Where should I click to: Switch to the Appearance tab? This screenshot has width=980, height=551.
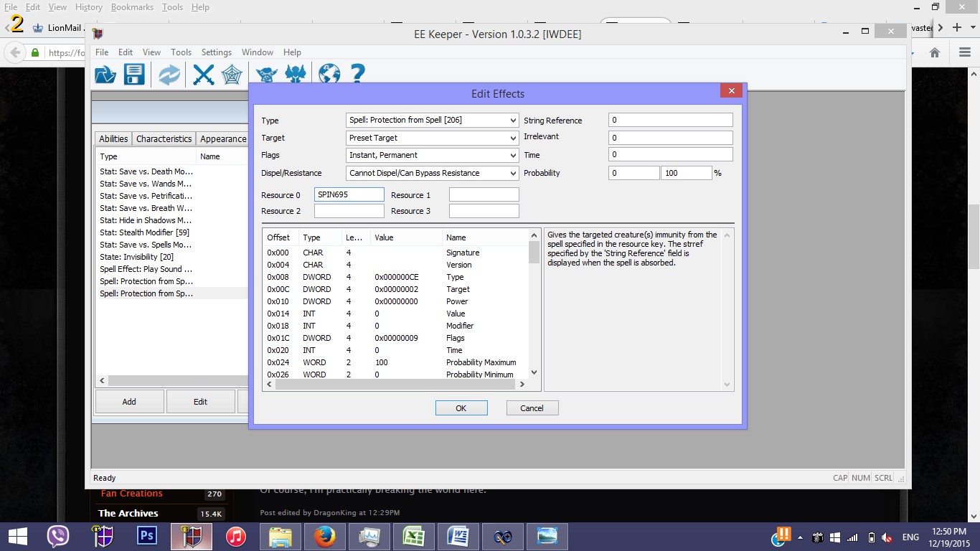(x=222, y=138)
